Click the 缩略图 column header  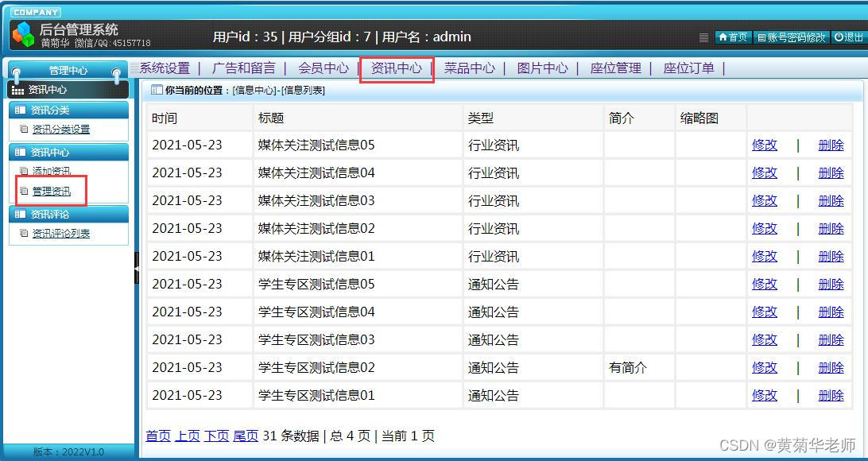click(x=699, y=118)
